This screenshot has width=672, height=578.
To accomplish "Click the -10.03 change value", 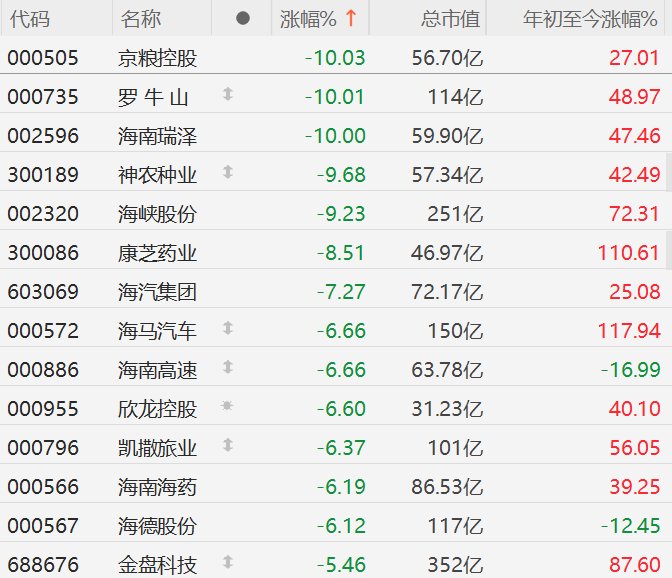I will point(335,58).
